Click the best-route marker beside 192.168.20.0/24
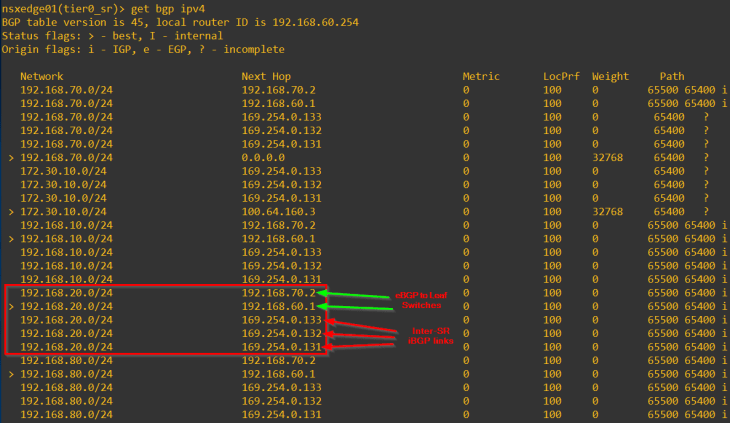Image resolution: width=730 pixels, height=423 pixels. point(11,307)
